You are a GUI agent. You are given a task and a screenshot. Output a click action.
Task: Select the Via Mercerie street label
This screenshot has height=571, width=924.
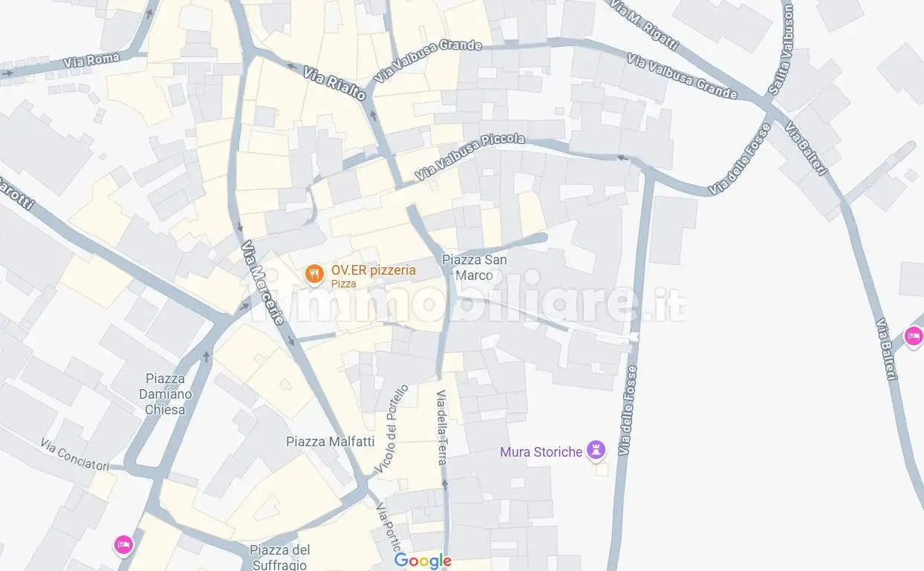(263, 283)
